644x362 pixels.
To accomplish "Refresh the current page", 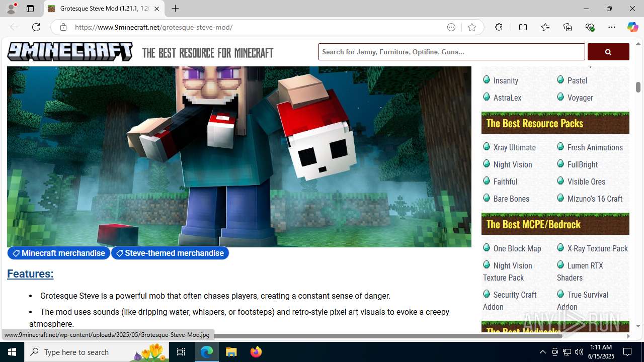I will point(36,27).
